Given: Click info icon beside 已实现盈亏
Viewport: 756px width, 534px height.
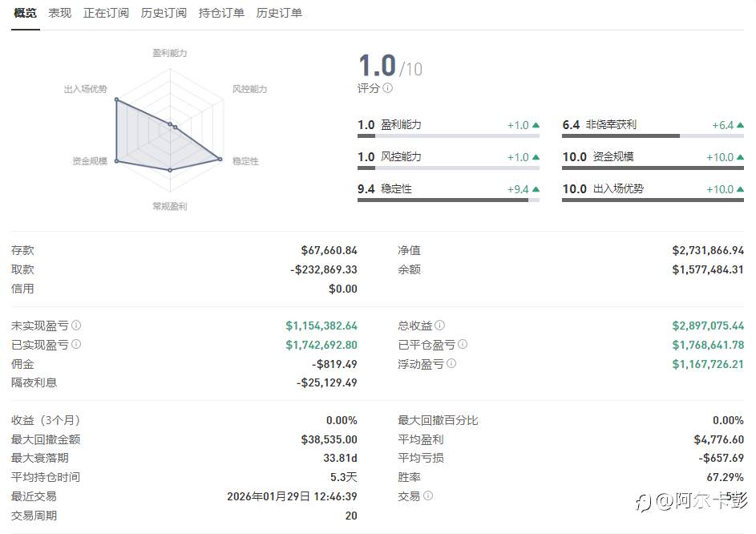Looking at the screenshot, I should 76,345.
